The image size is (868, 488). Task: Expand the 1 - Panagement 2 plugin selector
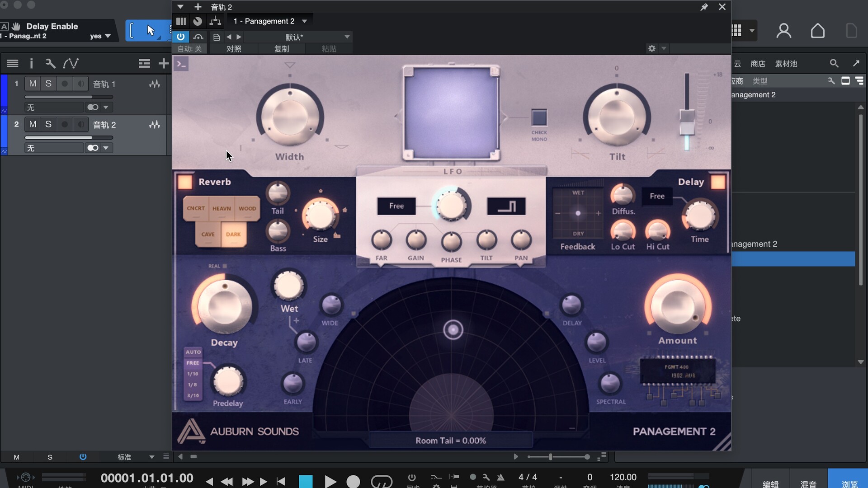tap(270, 21)
